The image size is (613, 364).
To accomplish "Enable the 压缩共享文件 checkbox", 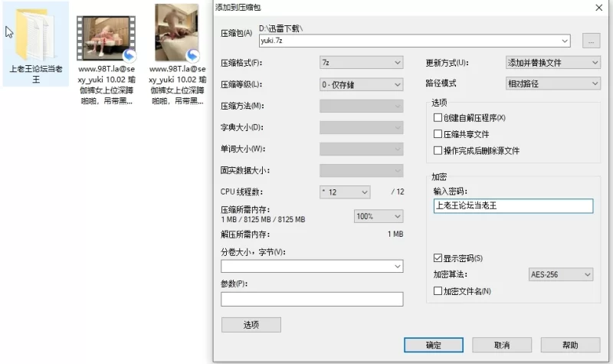I will [x=438, y=134].
